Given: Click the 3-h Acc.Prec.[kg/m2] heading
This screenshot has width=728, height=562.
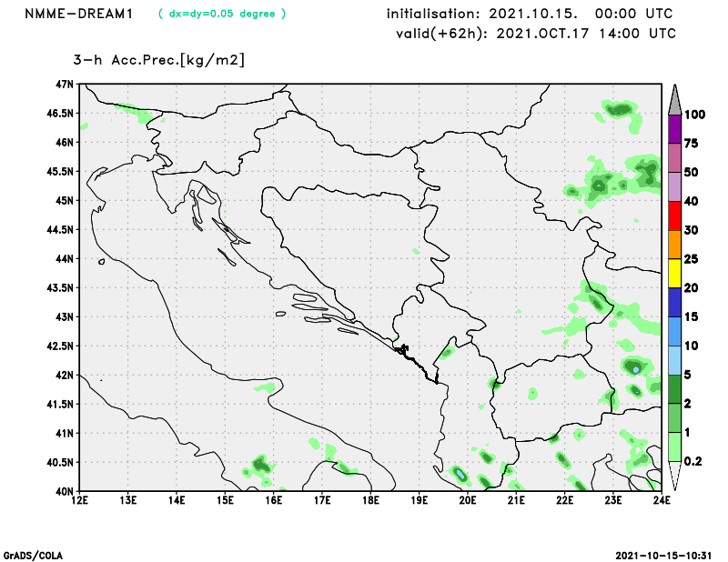Looking at the screenshot, I should (159, 60).
